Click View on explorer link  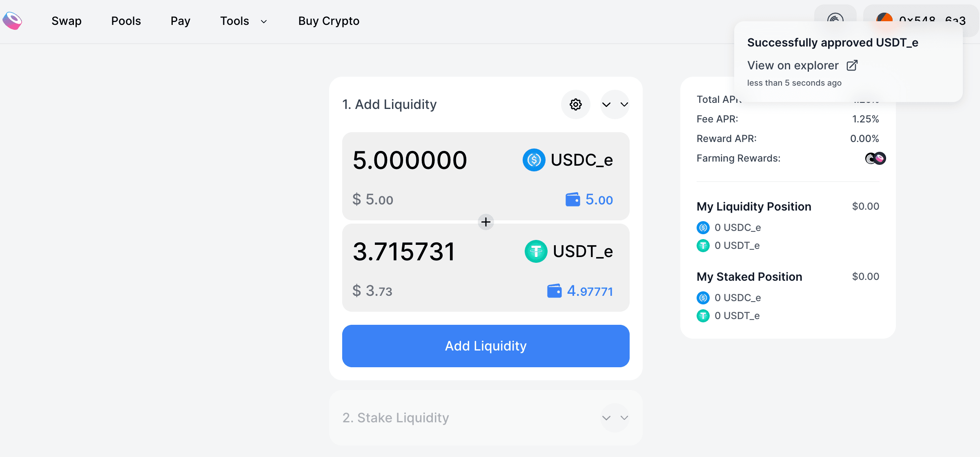(x=793, y=65)
